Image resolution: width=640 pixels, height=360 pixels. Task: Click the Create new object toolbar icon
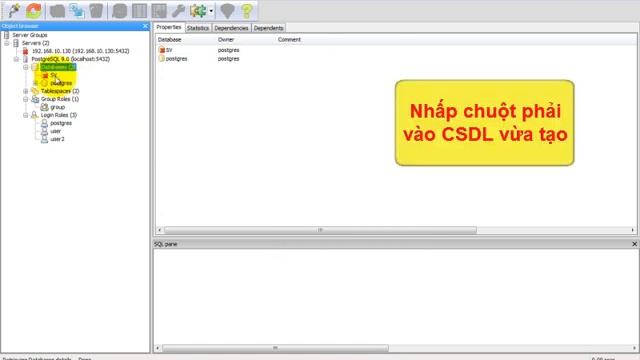(x=77, y=11)
